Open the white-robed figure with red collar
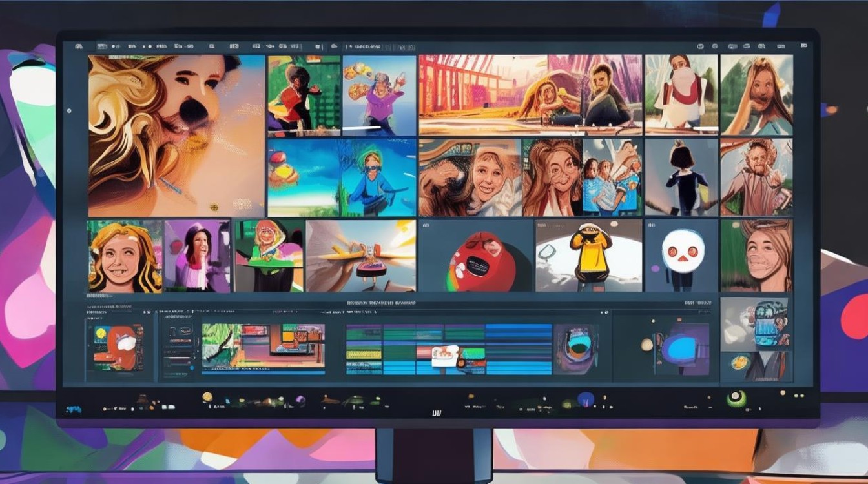Screen dimensions: 868x484 (681, 95)
